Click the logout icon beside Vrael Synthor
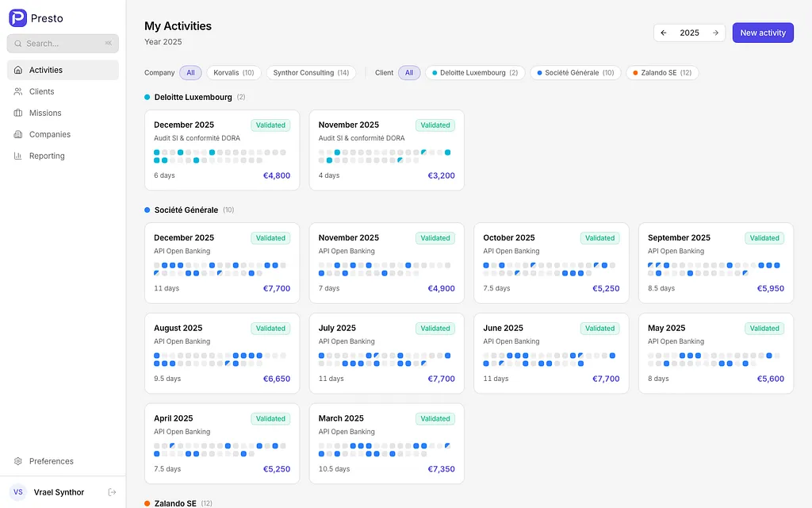 (x=112, y=492)
